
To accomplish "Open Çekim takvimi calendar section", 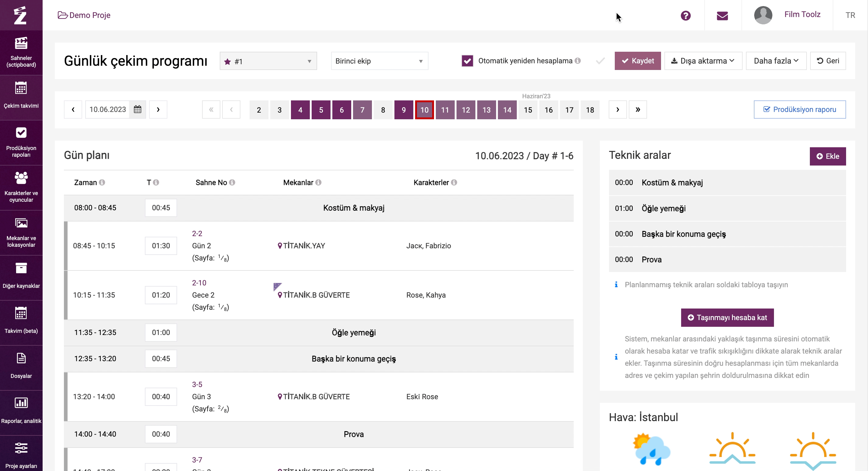I will [x=21, y=97].
